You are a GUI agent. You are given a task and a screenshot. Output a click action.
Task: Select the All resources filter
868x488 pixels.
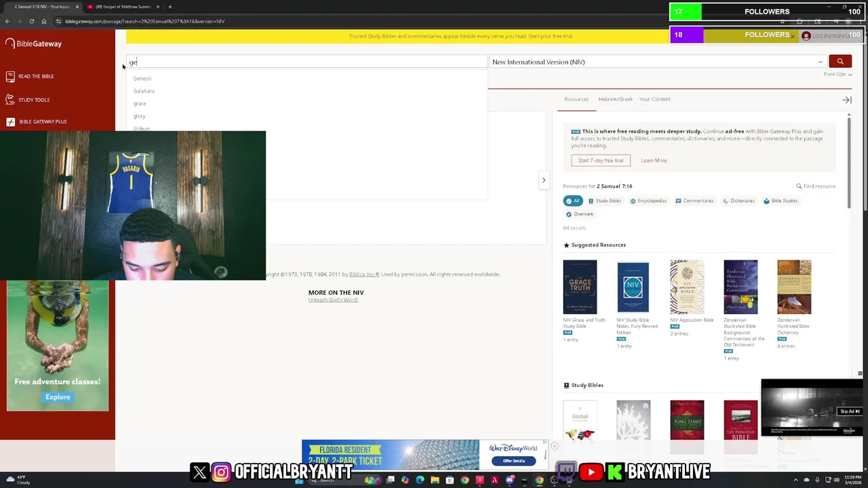pos(573,201)
